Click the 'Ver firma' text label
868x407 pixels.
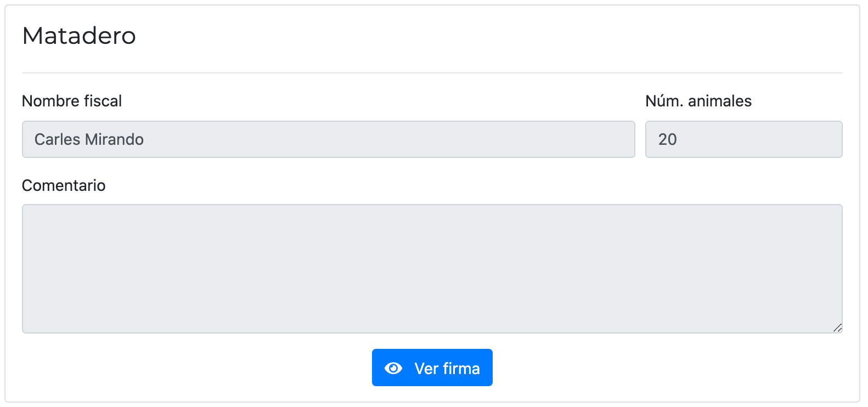[447, 369]
